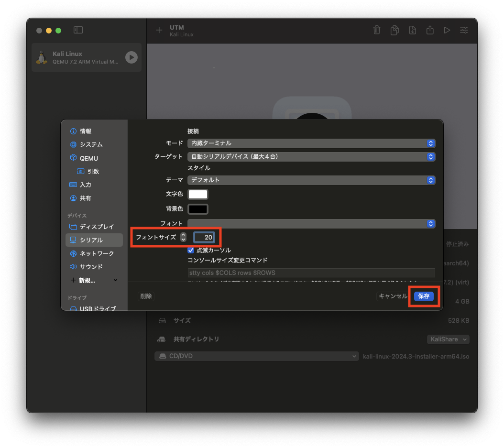Click the 削除 button
Screen dimensions: 504x448
(146, 296)
